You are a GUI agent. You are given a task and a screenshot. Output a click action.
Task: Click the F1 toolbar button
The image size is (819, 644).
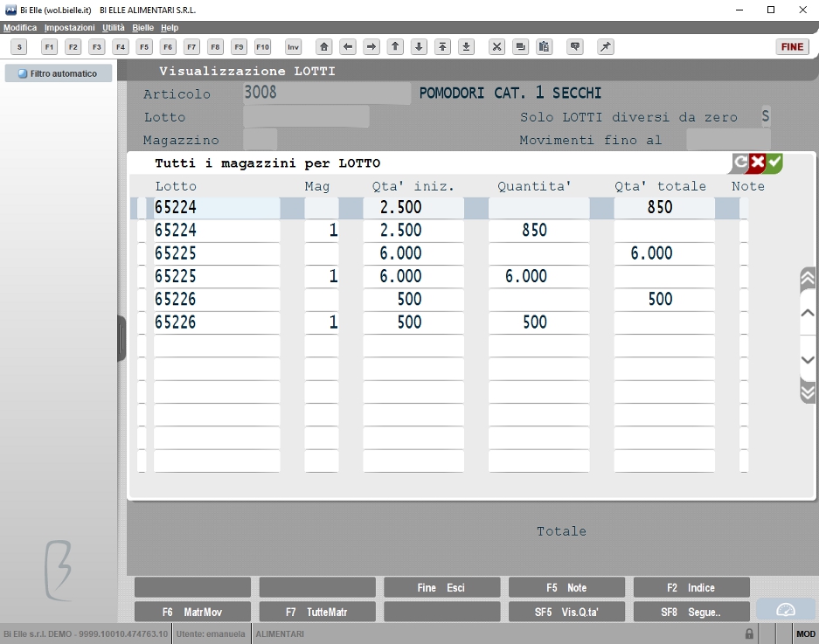(x=49, y=47)
